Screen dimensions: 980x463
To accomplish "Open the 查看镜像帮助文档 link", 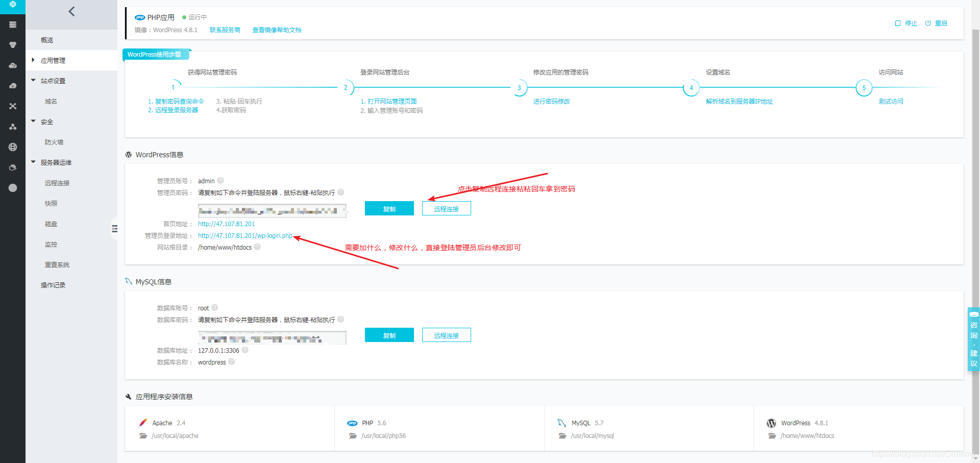I will click(277, 30).
